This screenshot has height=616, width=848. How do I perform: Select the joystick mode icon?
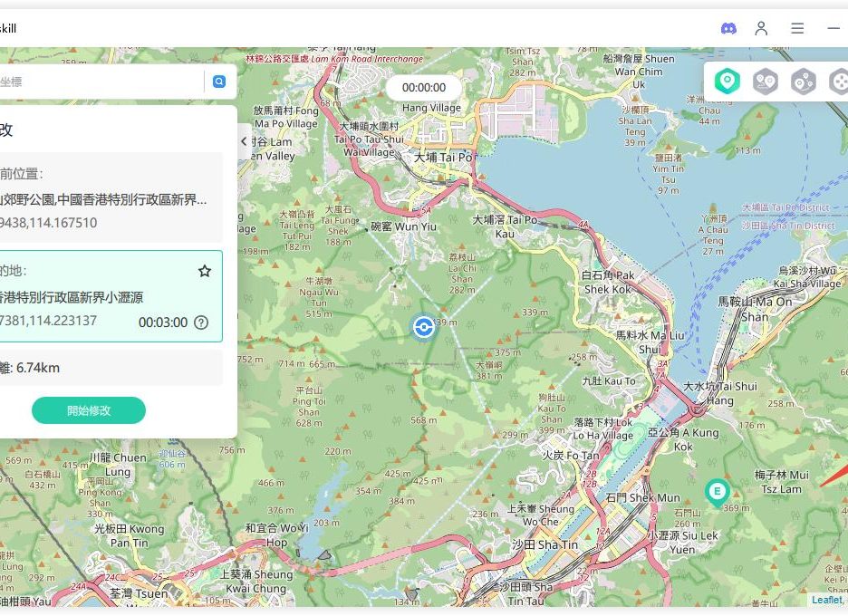(838, 82)
